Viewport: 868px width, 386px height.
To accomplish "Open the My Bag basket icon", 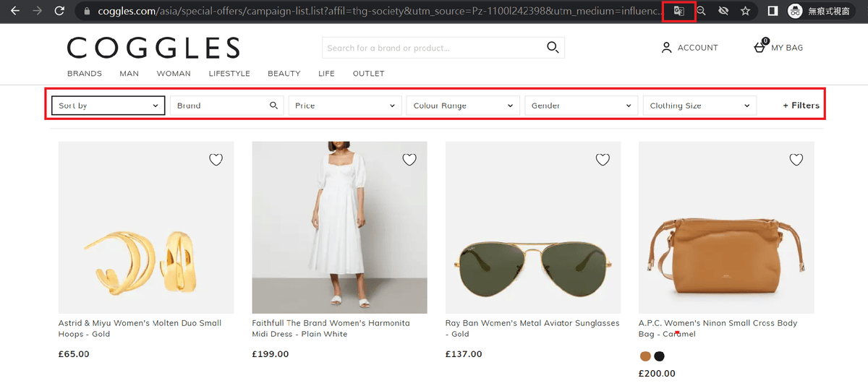I will tap(759, 48).
